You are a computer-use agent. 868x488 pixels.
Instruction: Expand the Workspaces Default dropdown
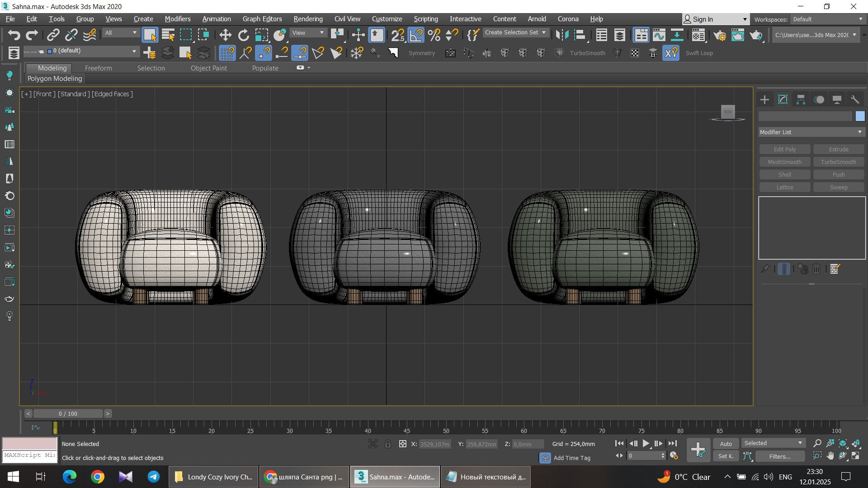(827, 19)
